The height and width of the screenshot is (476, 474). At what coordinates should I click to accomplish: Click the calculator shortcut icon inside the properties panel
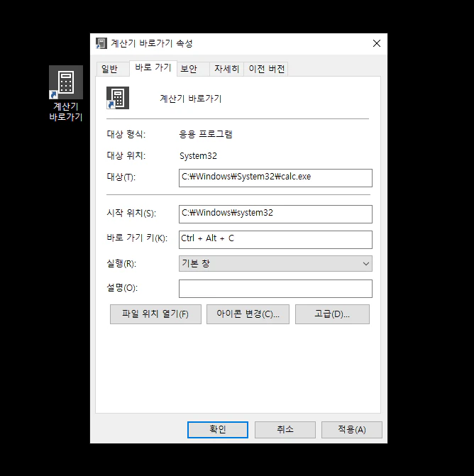(x=118, y=98)
